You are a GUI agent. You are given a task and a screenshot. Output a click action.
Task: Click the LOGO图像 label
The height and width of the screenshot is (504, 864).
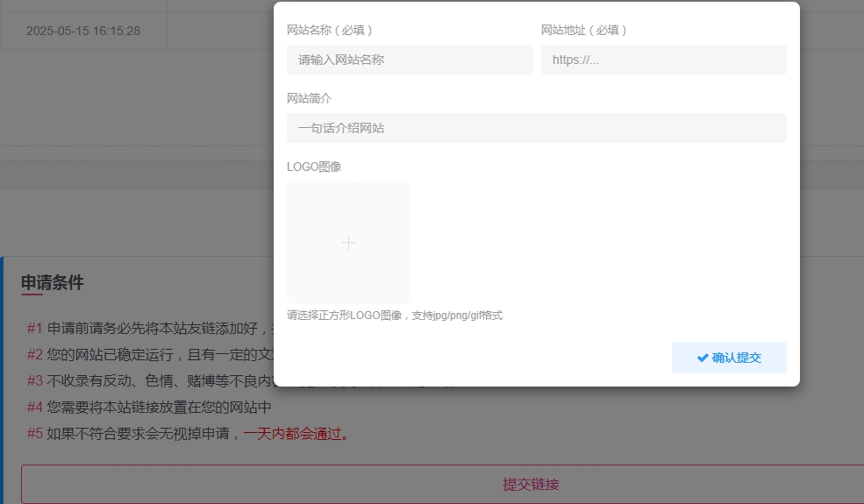tap(314, 167)
